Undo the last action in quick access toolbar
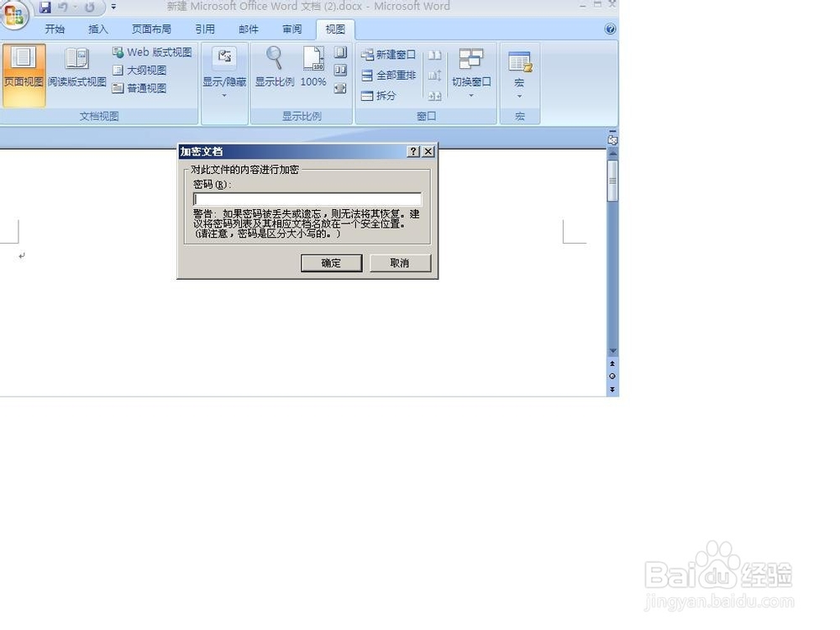 (x=63, y=7)
